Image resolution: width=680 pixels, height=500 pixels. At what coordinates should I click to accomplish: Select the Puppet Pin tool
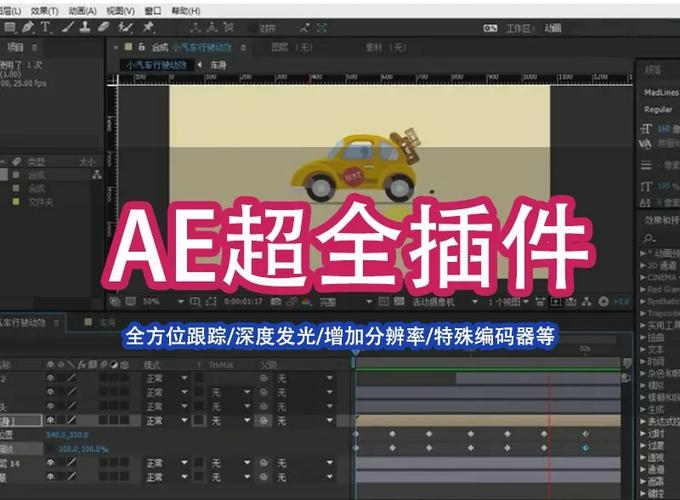pos(148,27)
